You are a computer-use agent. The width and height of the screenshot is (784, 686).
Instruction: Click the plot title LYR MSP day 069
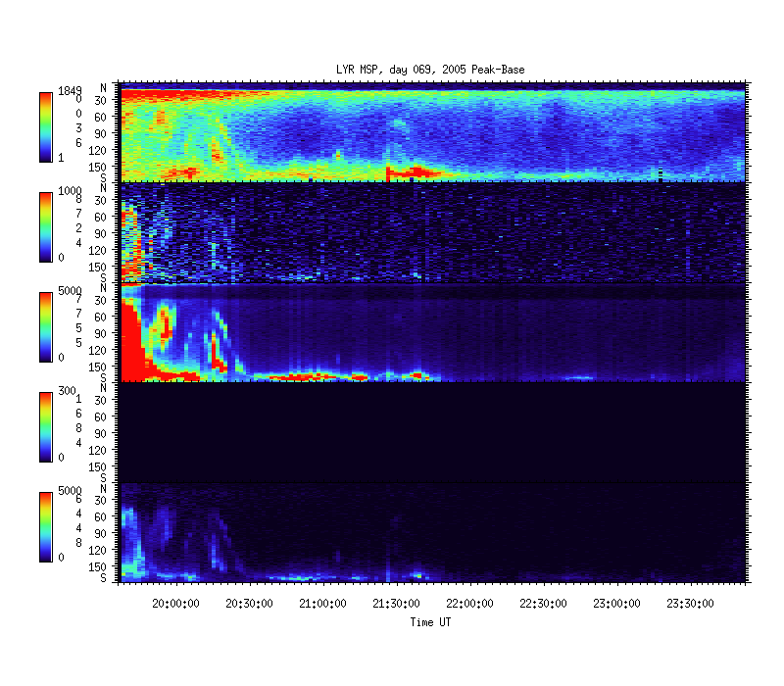430,70
